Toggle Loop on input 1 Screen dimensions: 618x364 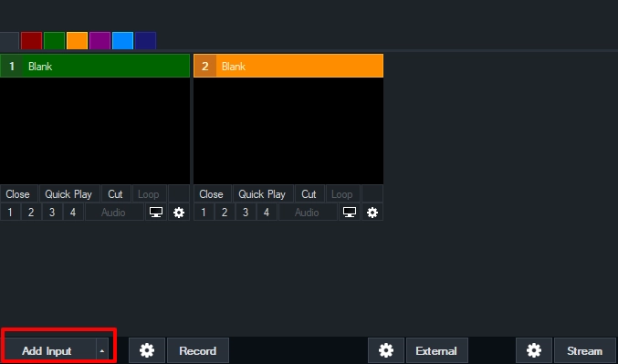(149, 194)
